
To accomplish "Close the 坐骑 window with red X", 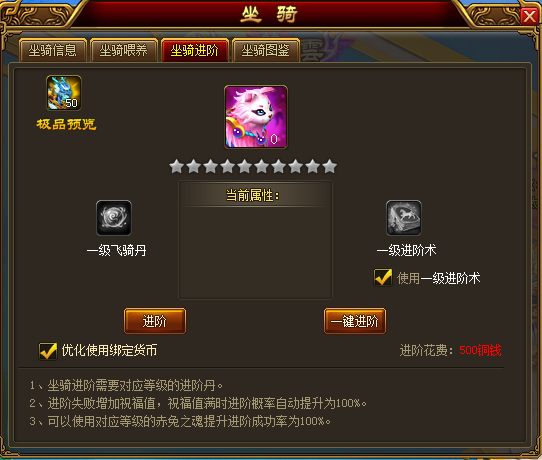I will coord(530,16).
